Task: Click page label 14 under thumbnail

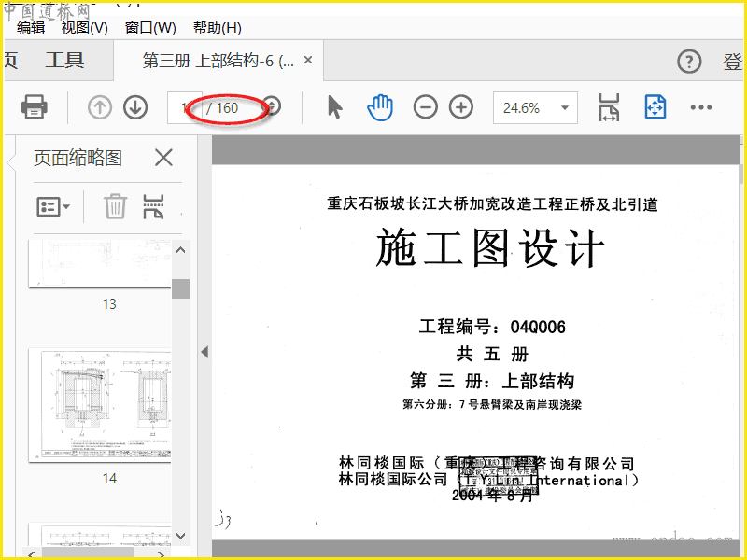Action: (x=109, y=478)
